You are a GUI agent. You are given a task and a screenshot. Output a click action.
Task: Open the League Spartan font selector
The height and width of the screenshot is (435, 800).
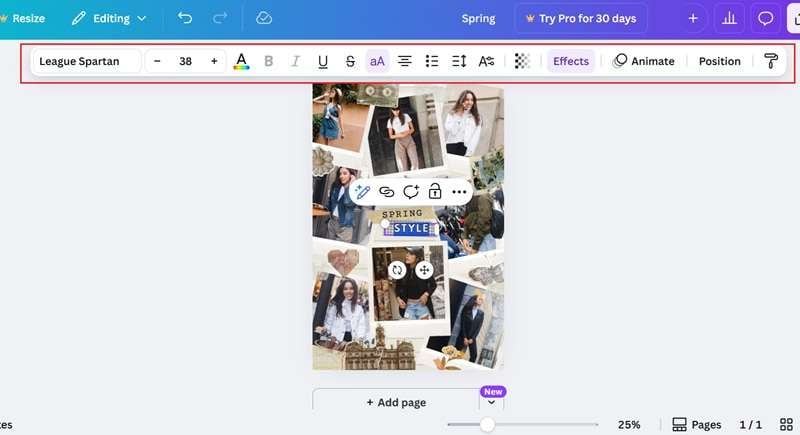click(86, 61)
